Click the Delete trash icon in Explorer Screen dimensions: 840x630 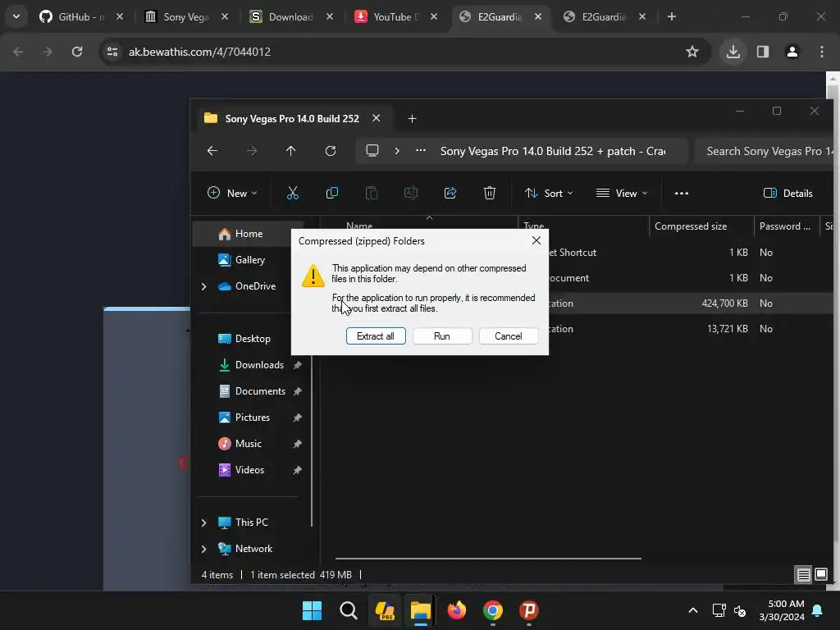tap(490, 193)
